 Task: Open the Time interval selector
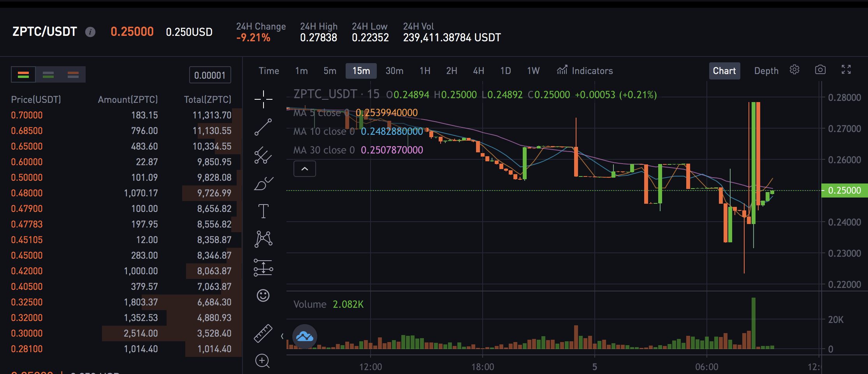[269, 71]
